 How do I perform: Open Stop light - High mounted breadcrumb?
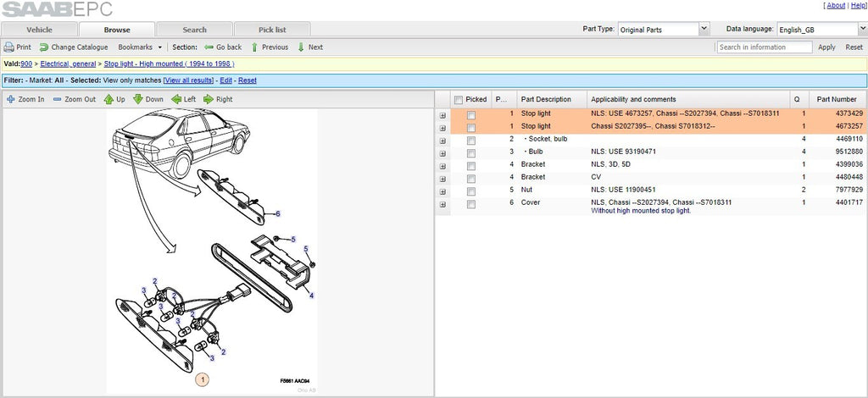coord(169,64)
